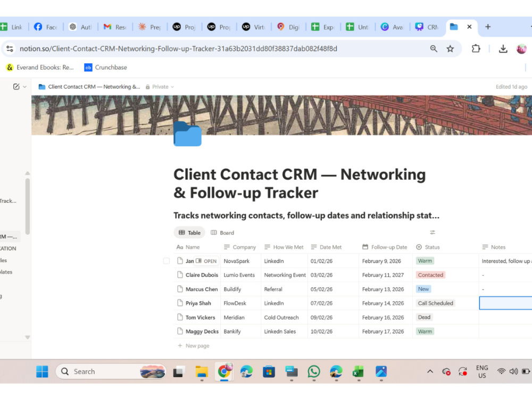Click the sidebar scrollbar up arrow
Screen dimensions: 532x399
[28, 173]
